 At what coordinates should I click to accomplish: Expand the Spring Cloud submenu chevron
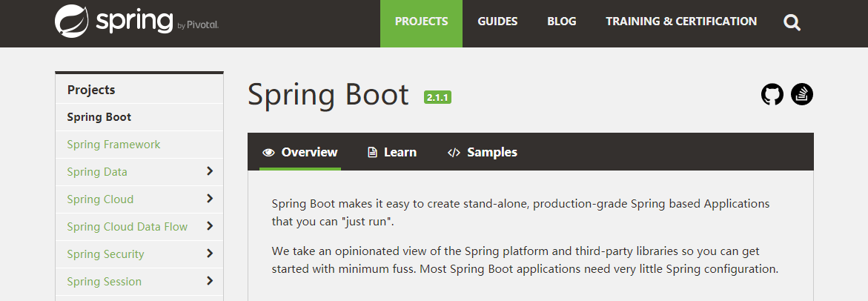tap(210, 199)
